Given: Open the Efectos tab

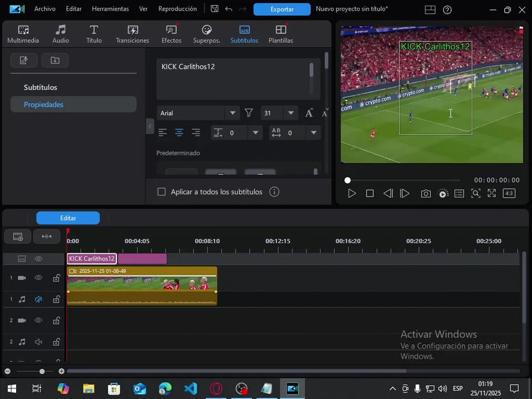Looking at the screenshot, I should (171, 34).
